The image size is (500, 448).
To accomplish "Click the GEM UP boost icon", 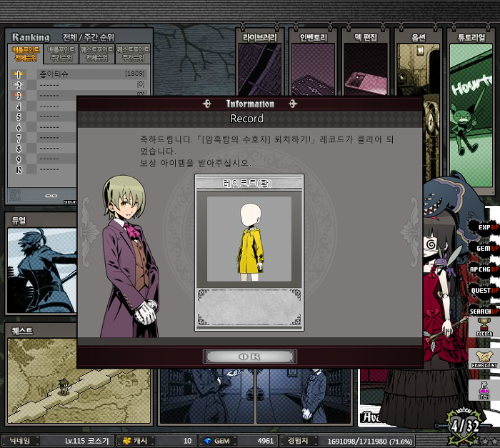I will (484, 248).
